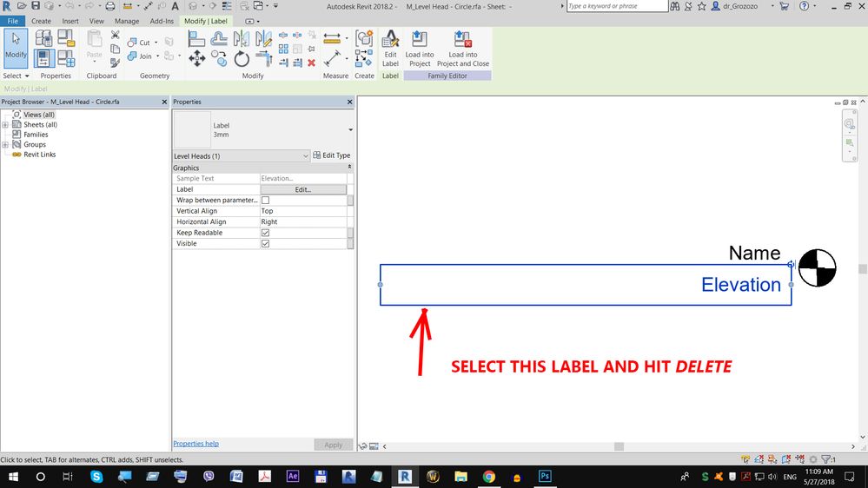The height and width of the screenshot is (488, 868).
Task: Close the Project Browser panel
Action: [x=164, y=102]
